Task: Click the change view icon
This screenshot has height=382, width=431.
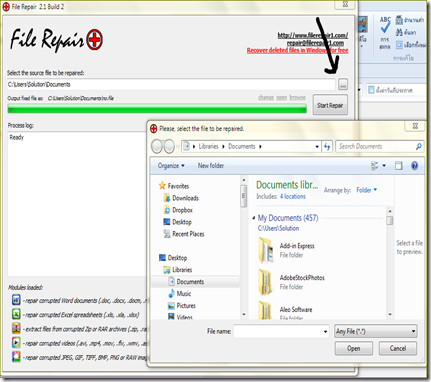Action: tap(375, 166)
